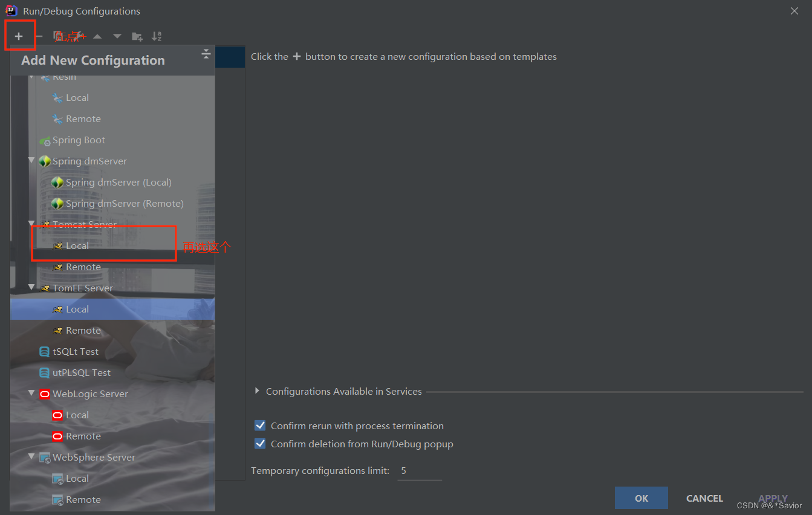Click the utPLSQL Test database icon
Screen dimensions: 812x515
pos(44,373)
